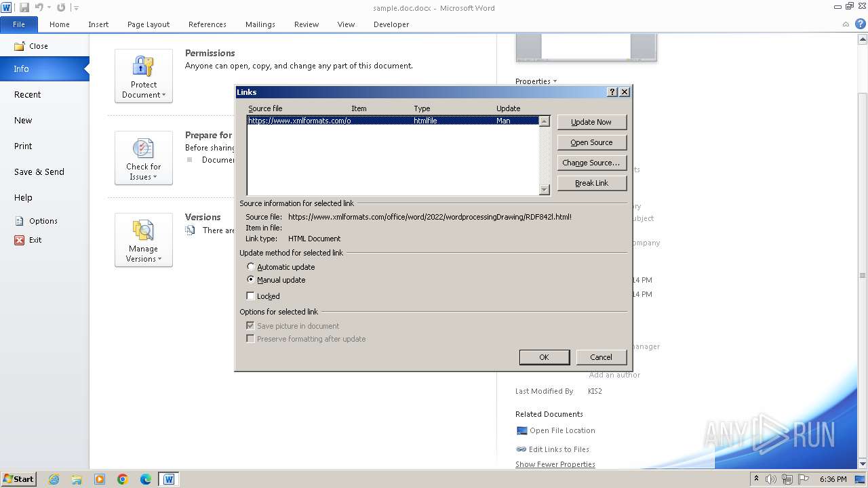
Task: Click the Links dialog help button
Action: (x=612, y=92)
